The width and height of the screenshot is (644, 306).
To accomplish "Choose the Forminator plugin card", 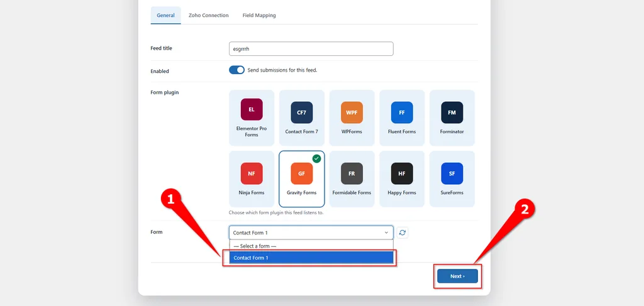I will tap(452, 117).
